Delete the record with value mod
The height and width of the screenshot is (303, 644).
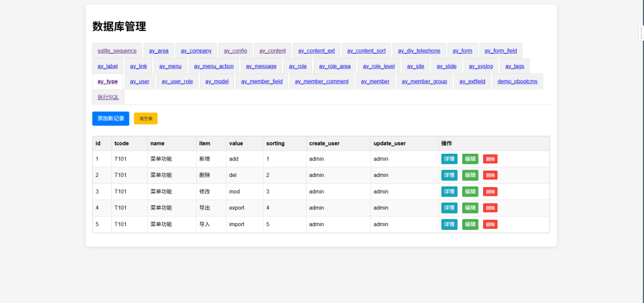point(490,192)
